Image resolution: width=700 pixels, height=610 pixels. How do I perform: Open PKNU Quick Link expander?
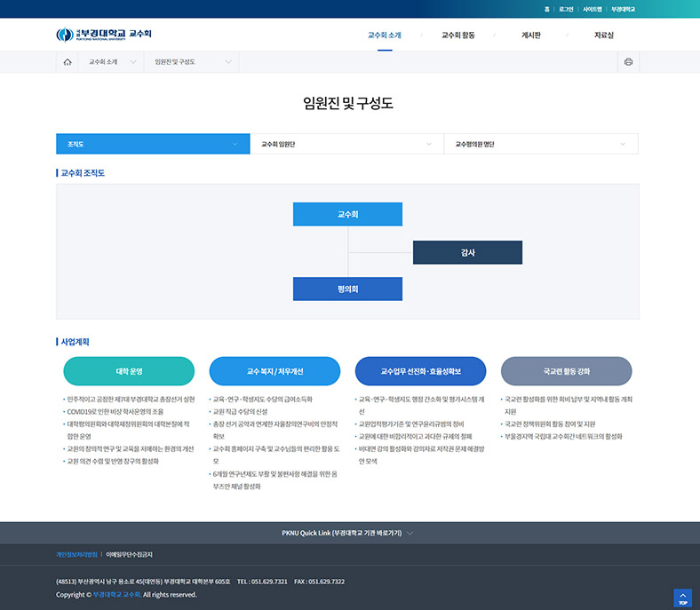pos(347,533)
